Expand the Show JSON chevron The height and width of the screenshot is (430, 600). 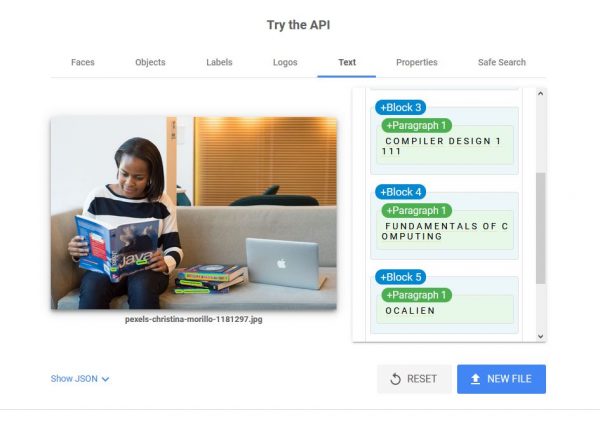click(106, 379)
